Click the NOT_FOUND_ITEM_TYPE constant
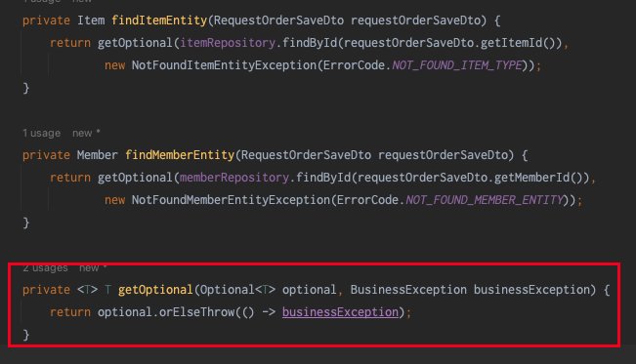The width and height of the screenshot is (636, 364). pyautogui.click(x=457, y=65)
